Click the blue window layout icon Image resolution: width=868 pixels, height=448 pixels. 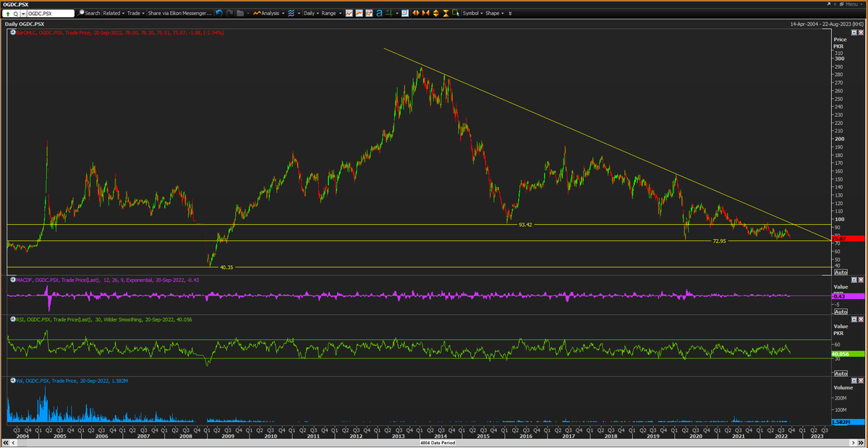(404, 13)
